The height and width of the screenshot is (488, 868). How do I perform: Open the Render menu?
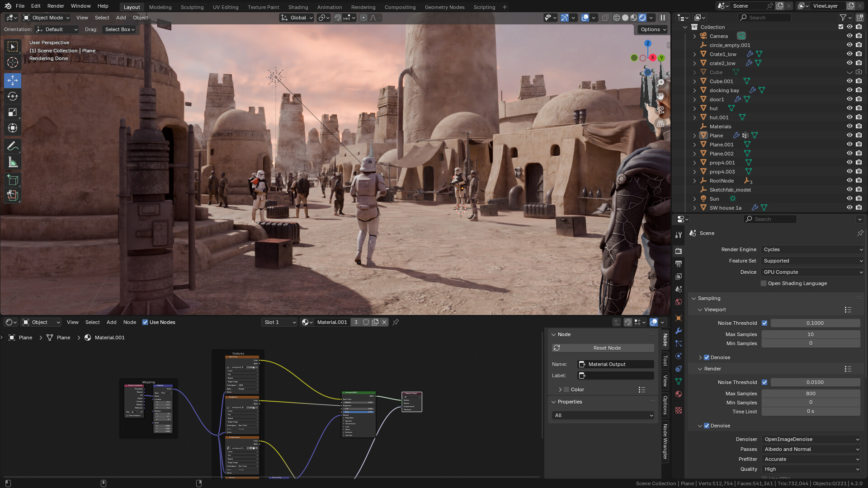pyautogui.click(x=56, y=6)
